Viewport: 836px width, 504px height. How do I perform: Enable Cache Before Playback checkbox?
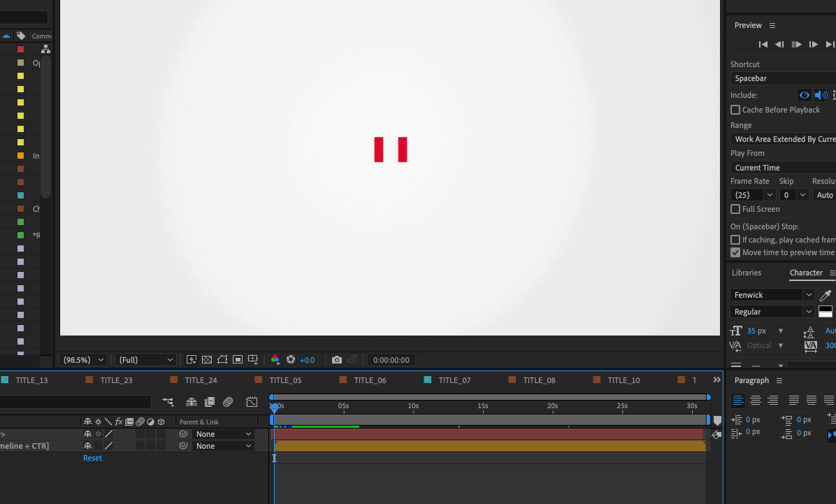pyautogui.click(x=735, y=110)
